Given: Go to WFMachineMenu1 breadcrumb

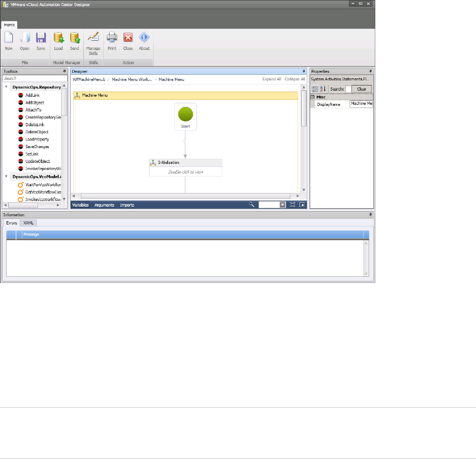Looking at the screenshot, I should click(x=88, y=79).
